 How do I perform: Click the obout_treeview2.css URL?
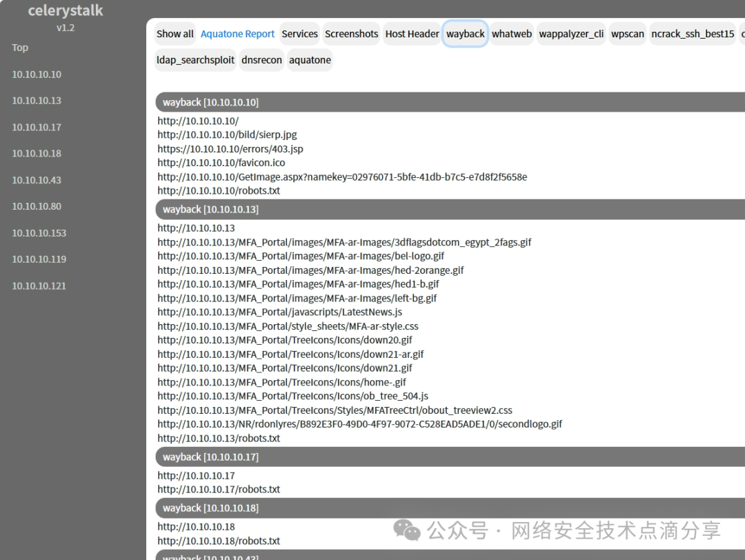[335, 410]
